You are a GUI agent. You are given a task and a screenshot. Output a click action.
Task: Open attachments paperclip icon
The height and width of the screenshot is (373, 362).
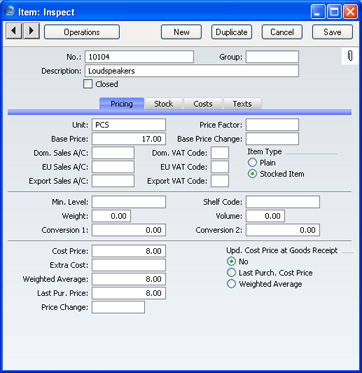pos(350,56)
